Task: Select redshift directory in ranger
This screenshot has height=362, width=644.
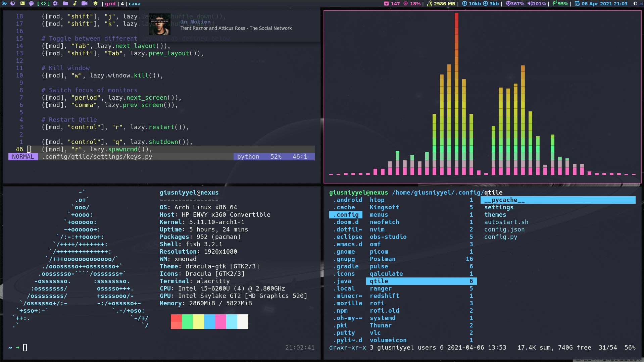Action: (421, 296)
